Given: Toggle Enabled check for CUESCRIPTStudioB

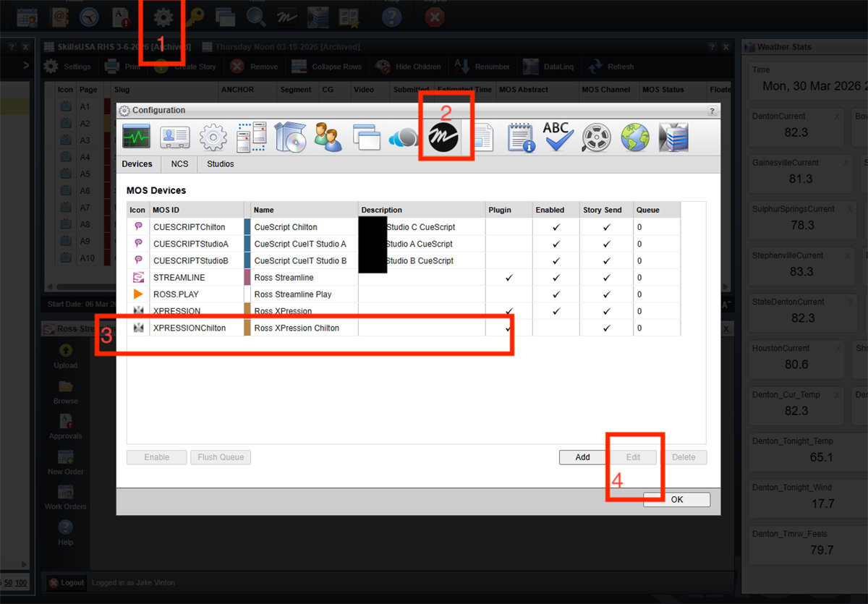Looking at the screenshot, I should point(556,260).
